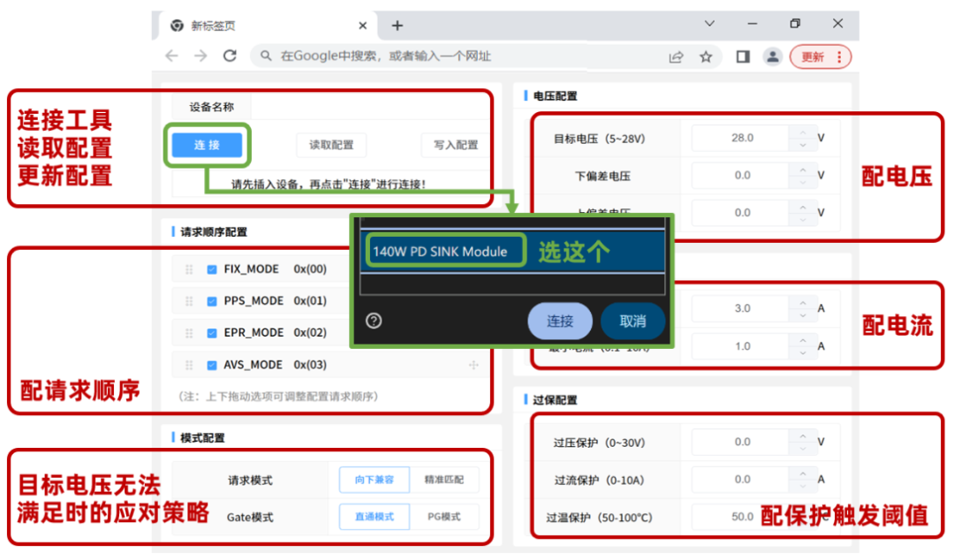Open the menu next to the 更新 button
Screen dimensions: 954x560
click(841, 55)
